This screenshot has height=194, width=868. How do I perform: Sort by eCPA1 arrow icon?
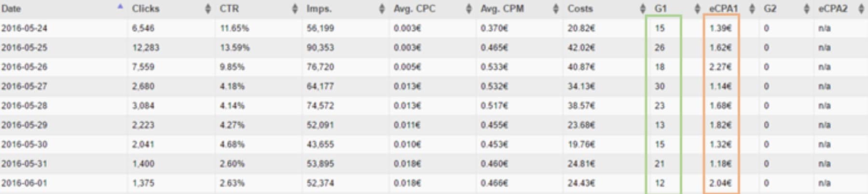[752, 9]
